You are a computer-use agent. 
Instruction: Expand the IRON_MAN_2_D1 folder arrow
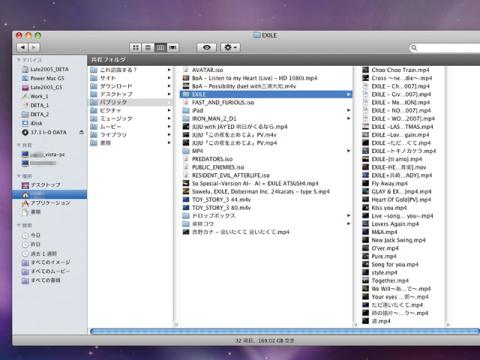click(349, 119)
